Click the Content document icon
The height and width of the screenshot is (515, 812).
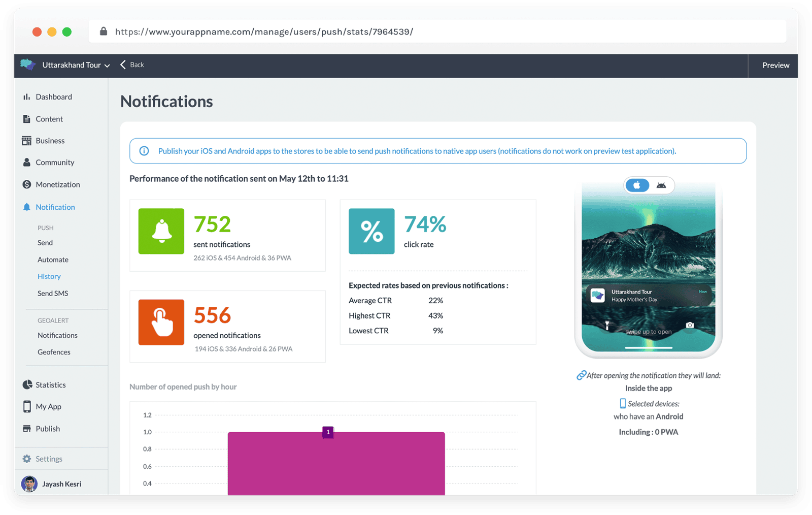pyautogui.click(x=26, y=119)
